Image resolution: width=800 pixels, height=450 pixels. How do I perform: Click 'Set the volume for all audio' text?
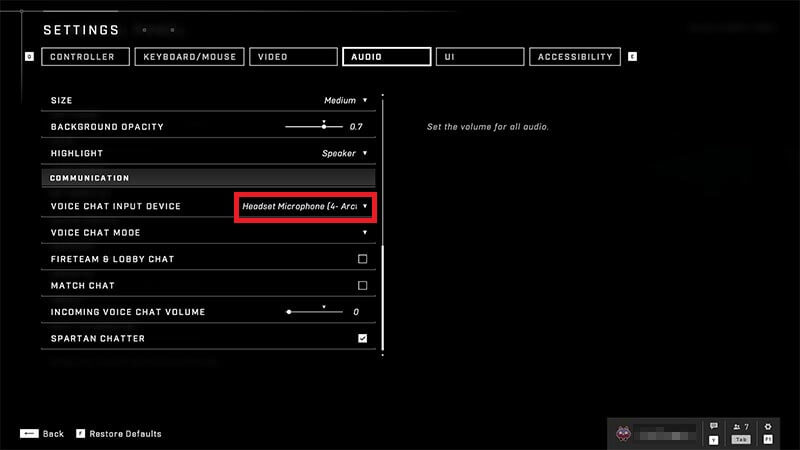pos(488,127)
